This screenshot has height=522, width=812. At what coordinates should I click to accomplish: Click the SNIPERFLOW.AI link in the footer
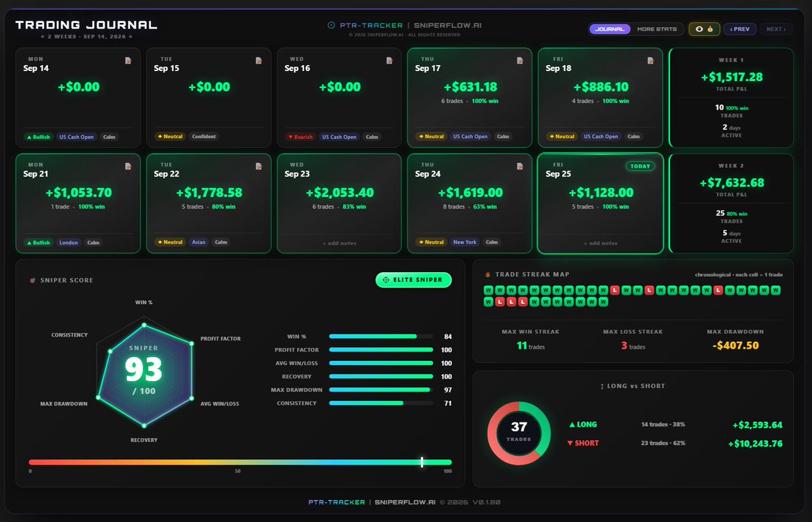(x=405, y=502)
